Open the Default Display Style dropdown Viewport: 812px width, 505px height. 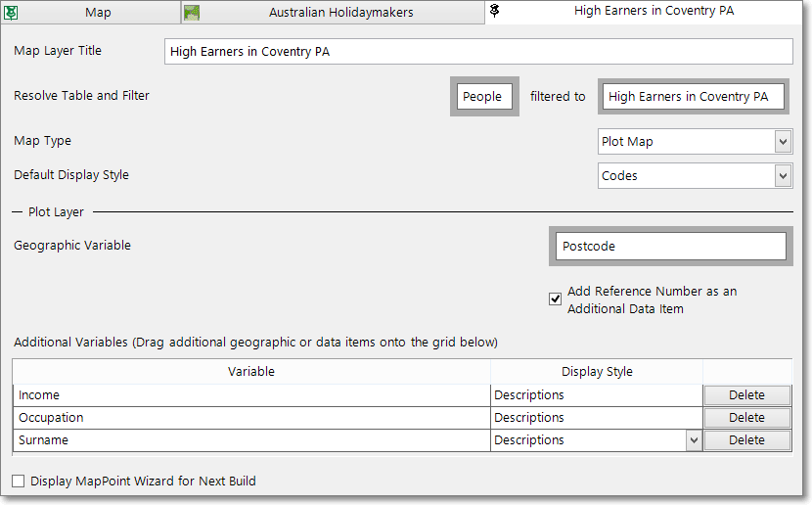click(x=783, y=175)
